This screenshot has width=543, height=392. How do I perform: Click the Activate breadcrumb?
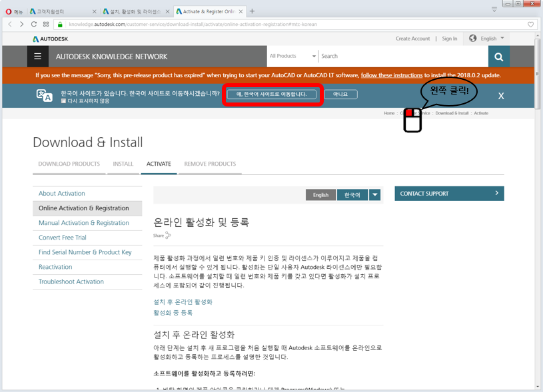click(481, 113)
